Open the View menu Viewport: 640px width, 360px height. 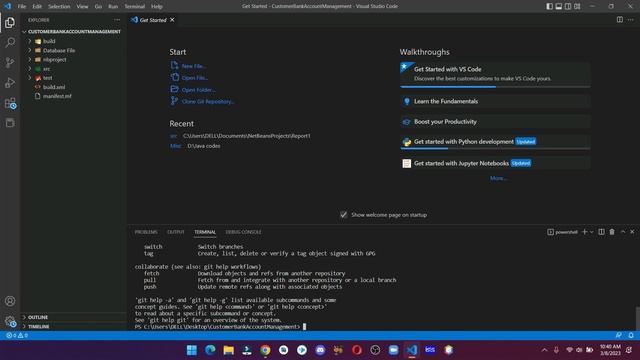point(82,6)
